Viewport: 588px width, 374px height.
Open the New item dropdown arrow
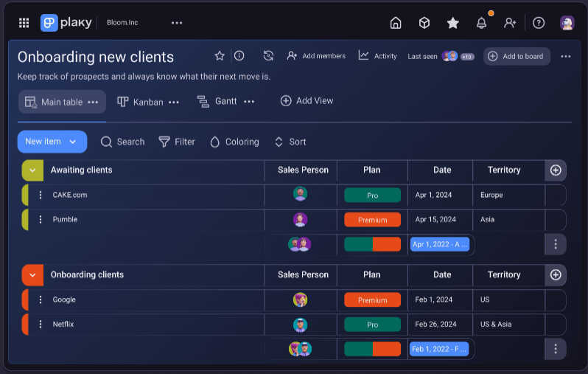tap(73, 142)
